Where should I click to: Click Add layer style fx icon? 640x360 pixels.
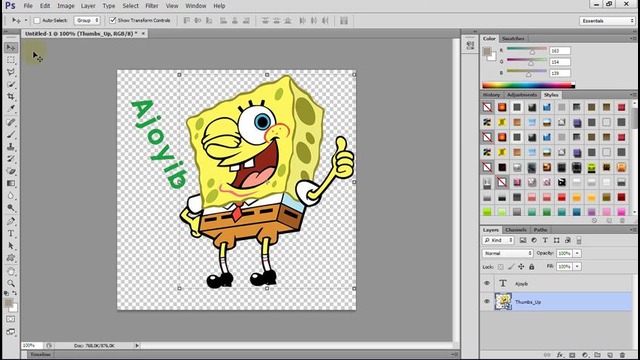[560, 355]
